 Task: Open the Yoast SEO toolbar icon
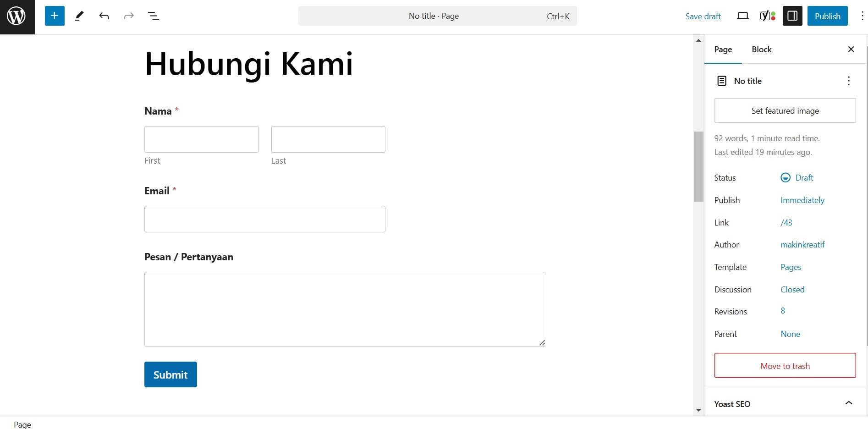768,16
